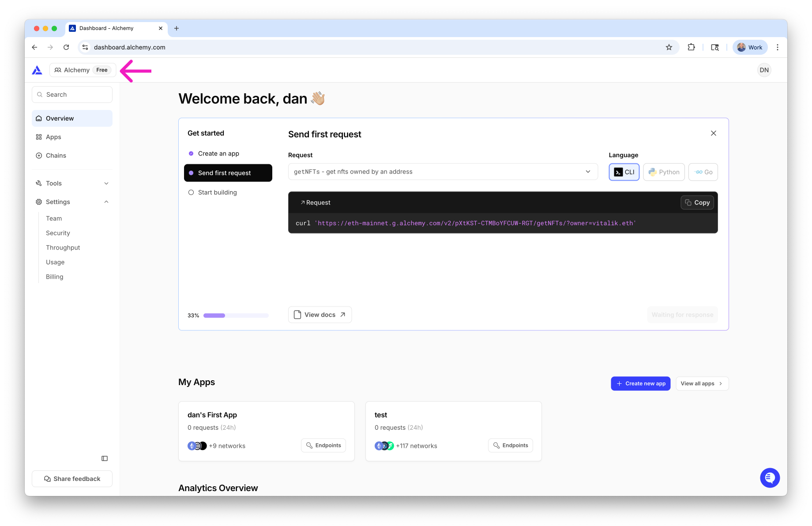Open the chat support bubble
The height and width of the screenshot is (526, 812).
(770, 478)
